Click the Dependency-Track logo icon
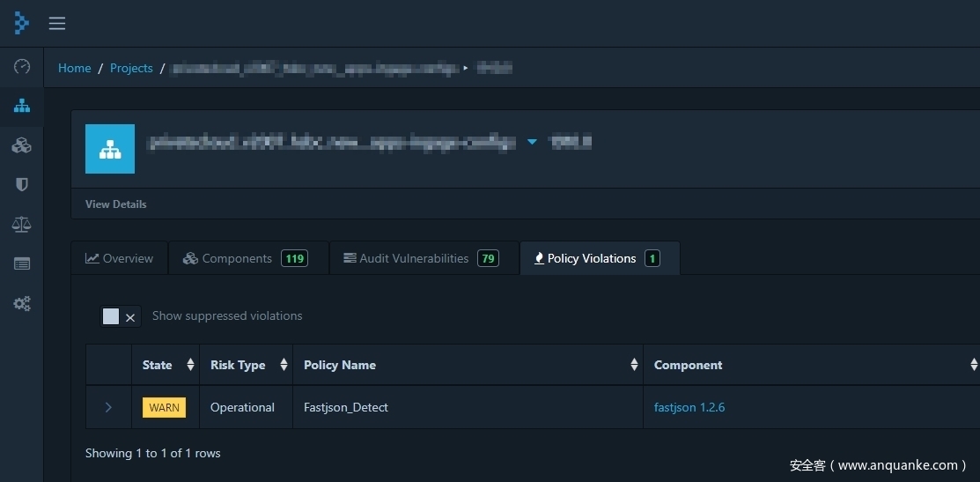Screen dimensions: 980x482 (22, 23)
